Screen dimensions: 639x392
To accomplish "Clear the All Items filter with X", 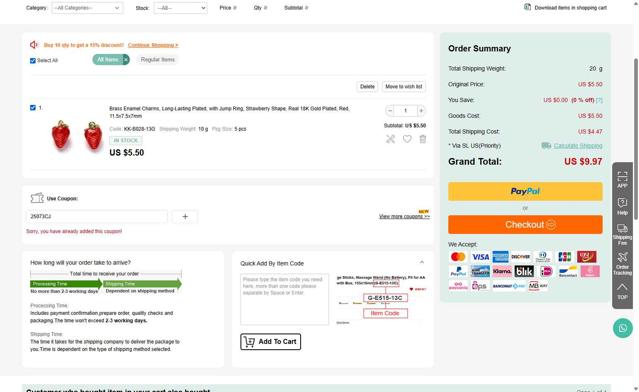I will (126, 59).
